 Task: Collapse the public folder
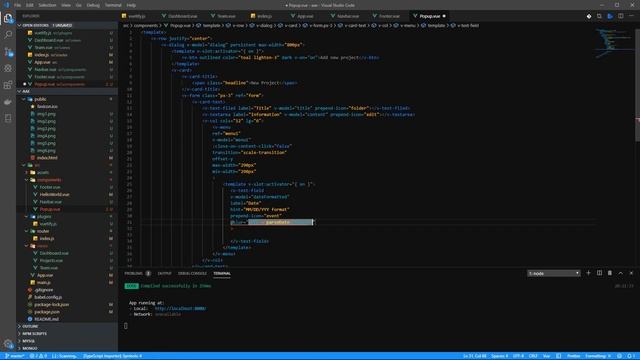[40, 99]
